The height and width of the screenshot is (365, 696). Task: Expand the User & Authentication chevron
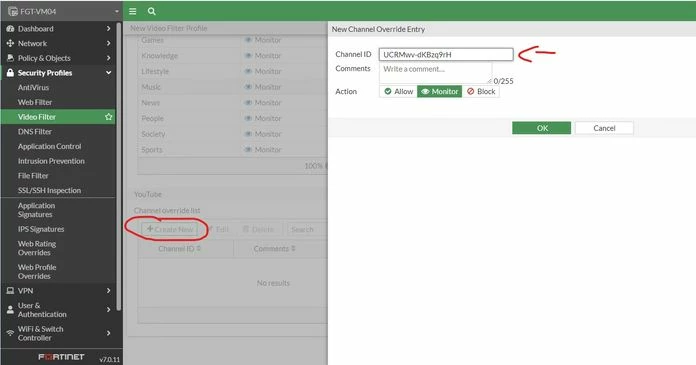(108, 309)
